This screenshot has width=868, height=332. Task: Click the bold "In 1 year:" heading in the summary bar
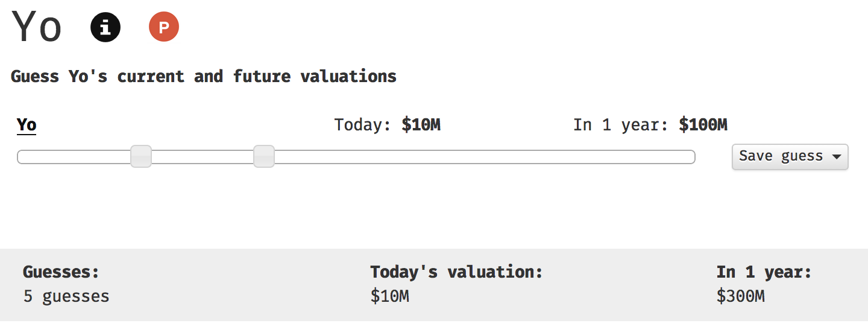point(764,272)
